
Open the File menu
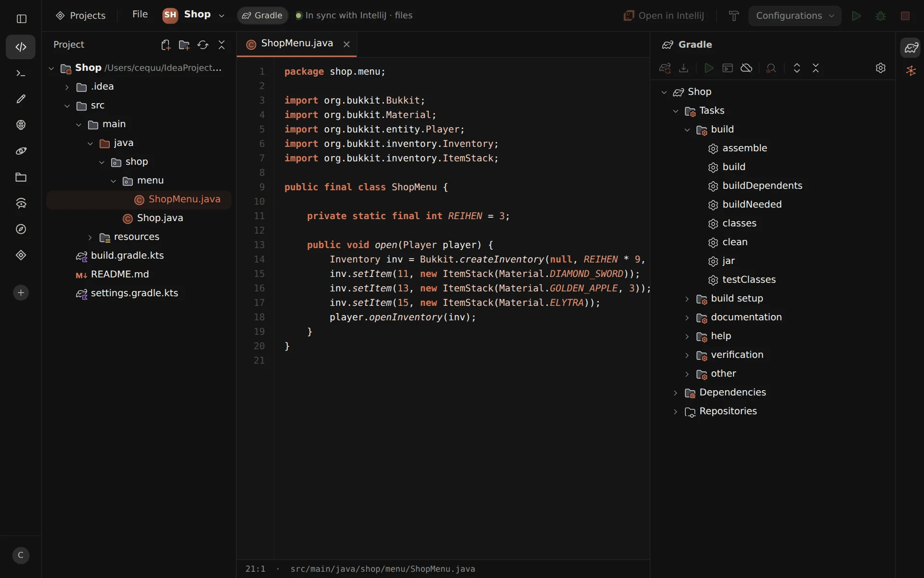tap(140, 14)
